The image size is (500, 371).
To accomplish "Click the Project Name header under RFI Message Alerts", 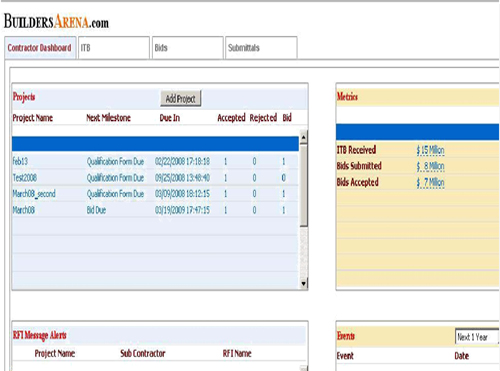I will pyautogui.click(x=55, y=353).
